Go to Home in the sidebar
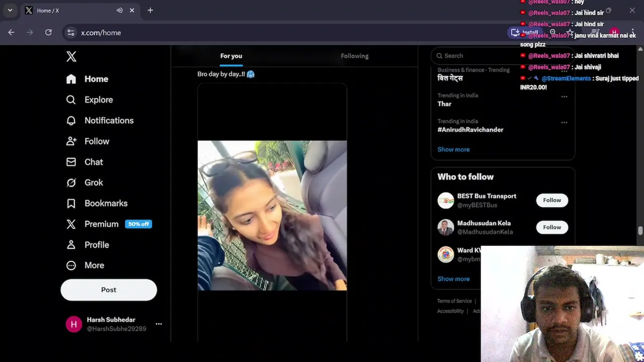The image size is (644, 362). pyautogui.click(x=96, y=79)
